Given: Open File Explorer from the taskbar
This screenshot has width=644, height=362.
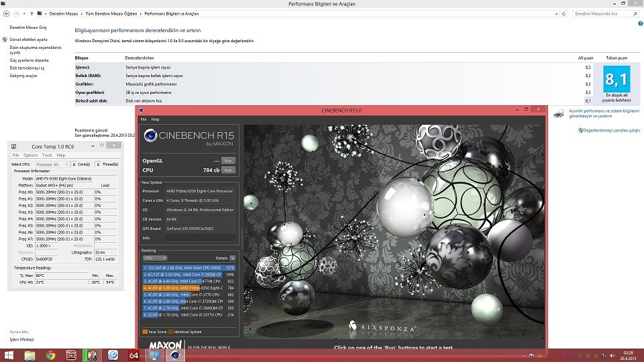Looking at the screenshot, I should click(x=30, y=355).
